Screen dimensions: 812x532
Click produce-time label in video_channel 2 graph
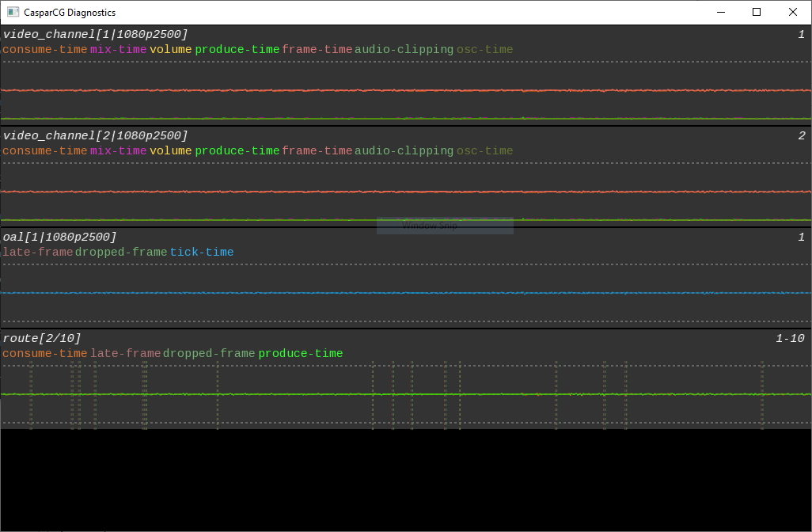coord(237,150)
